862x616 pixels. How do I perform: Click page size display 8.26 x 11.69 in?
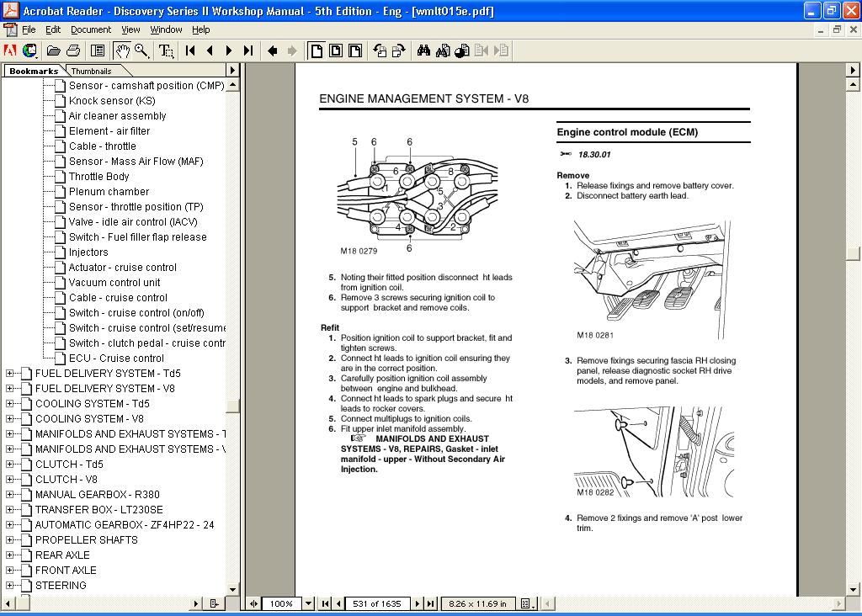tap(478, 603)
